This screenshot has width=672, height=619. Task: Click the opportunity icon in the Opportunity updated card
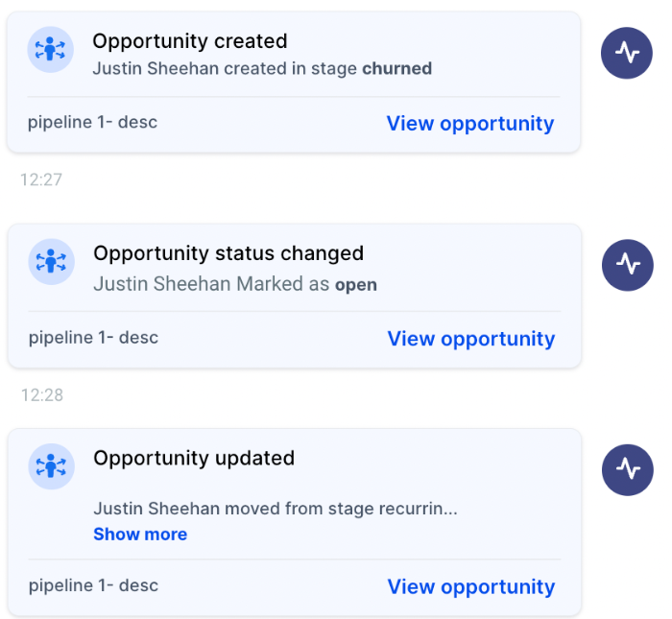(52, 466)
